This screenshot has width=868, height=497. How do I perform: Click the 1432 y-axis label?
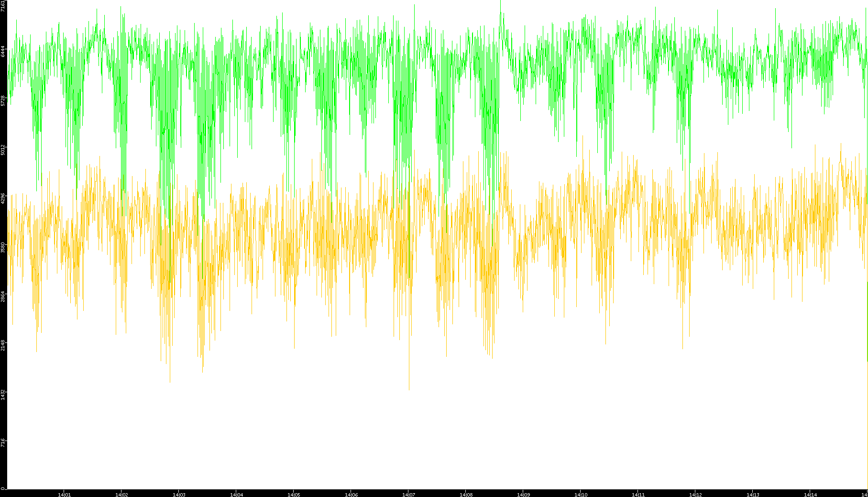pyautogui.click(x=3, y=394)
